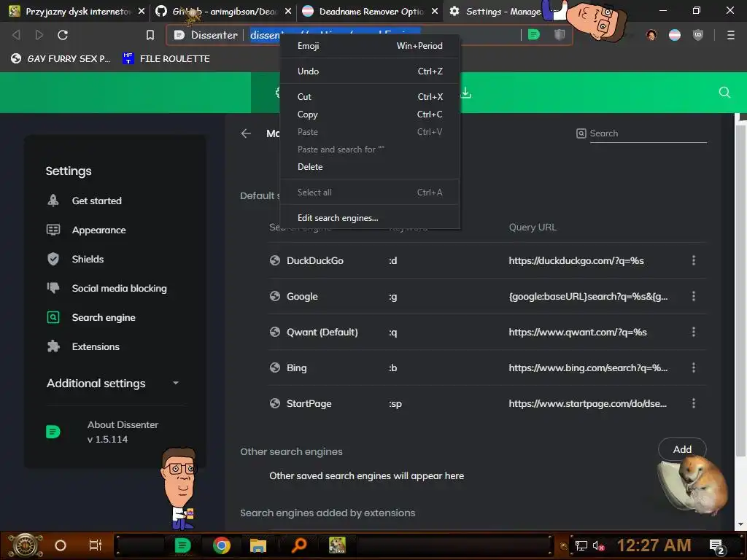This screenshot has width=747, height=560.
Task: Choose Undo from the context menu
Action: coord(370,71)
